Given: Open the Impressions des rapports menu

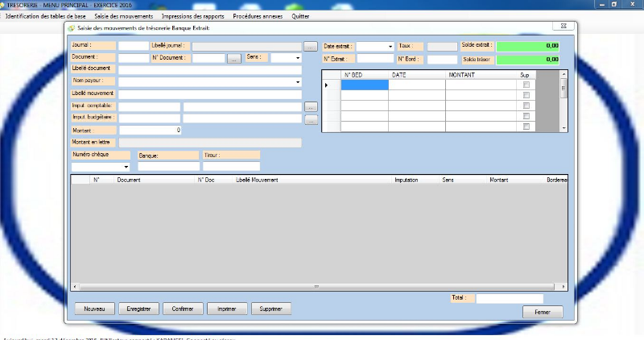Looking at the screenshot, I should 193,16.
